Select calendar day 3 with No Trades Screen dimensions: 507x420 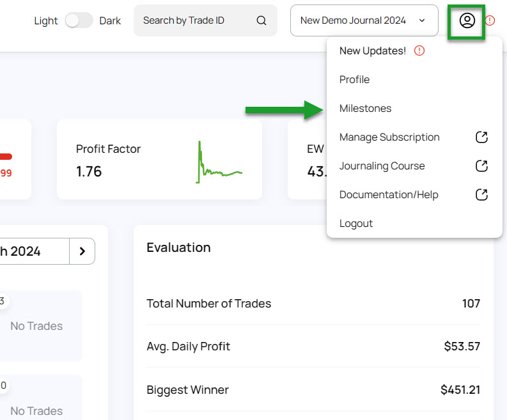point(40,325)
